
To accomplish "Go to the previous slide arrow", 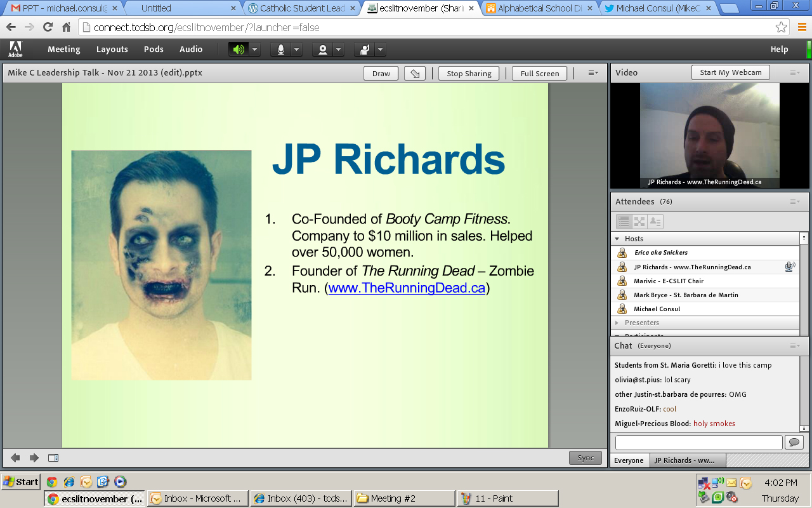I will (x=15, y=458).
